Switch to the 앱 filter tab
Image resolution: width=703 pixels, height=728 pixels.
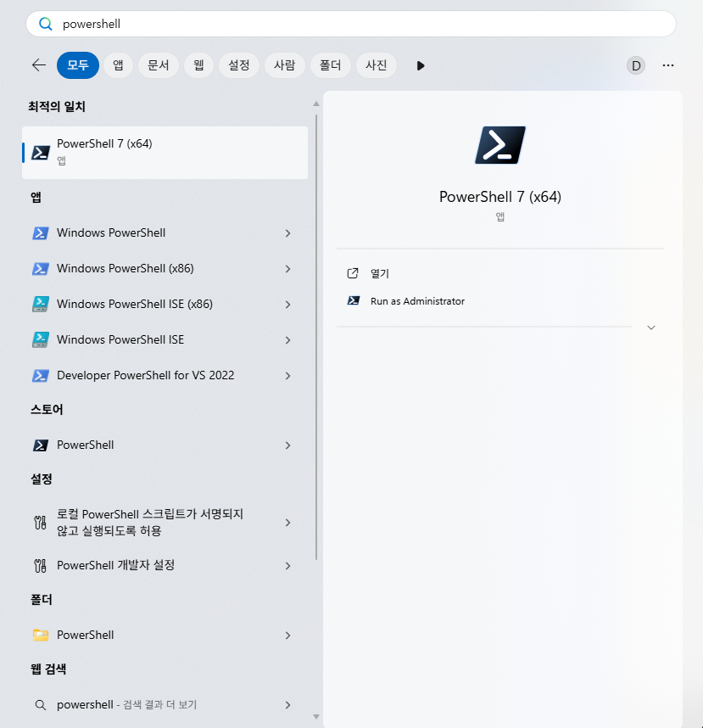[118, 65]
